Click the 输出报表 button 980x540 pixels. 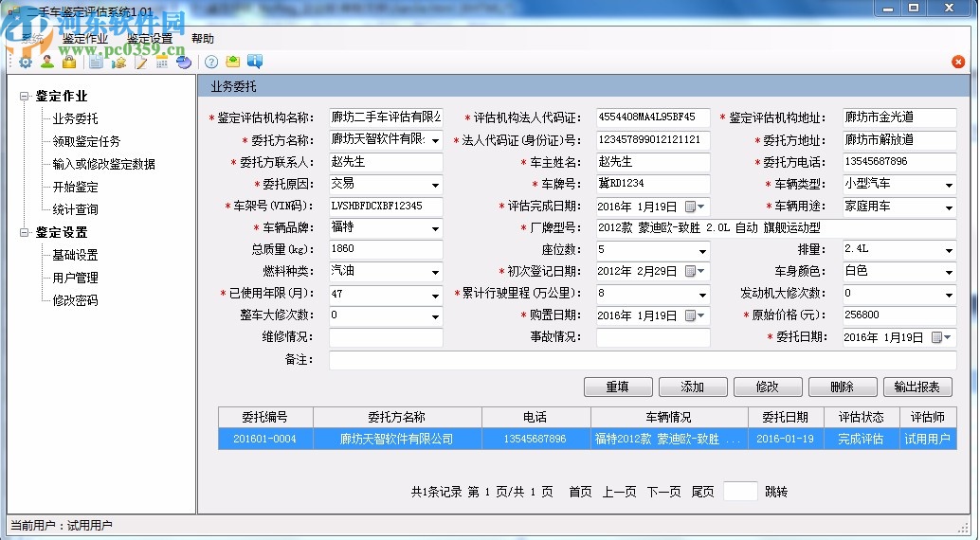point(917,387)
